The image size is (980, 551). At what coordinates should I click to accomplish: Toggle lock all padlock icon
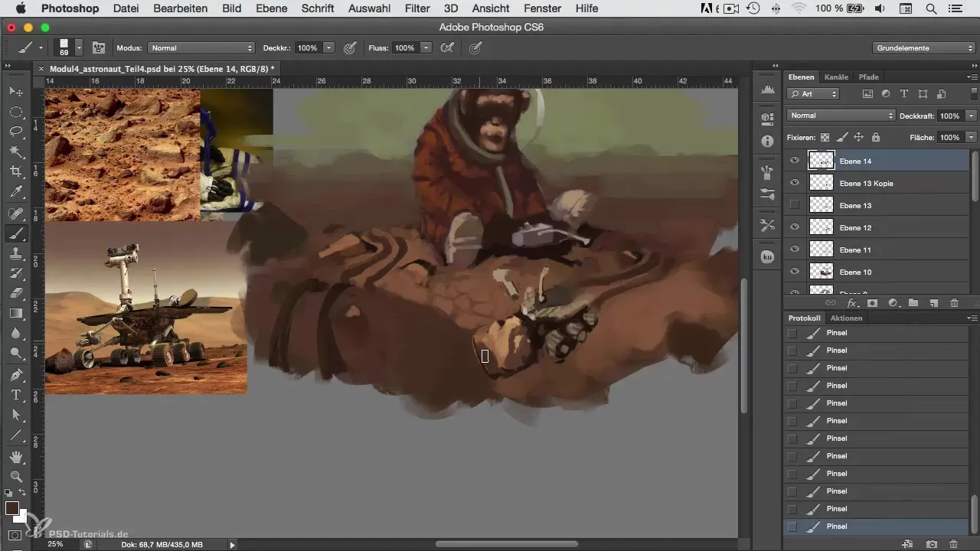click(x=875, y=137)
